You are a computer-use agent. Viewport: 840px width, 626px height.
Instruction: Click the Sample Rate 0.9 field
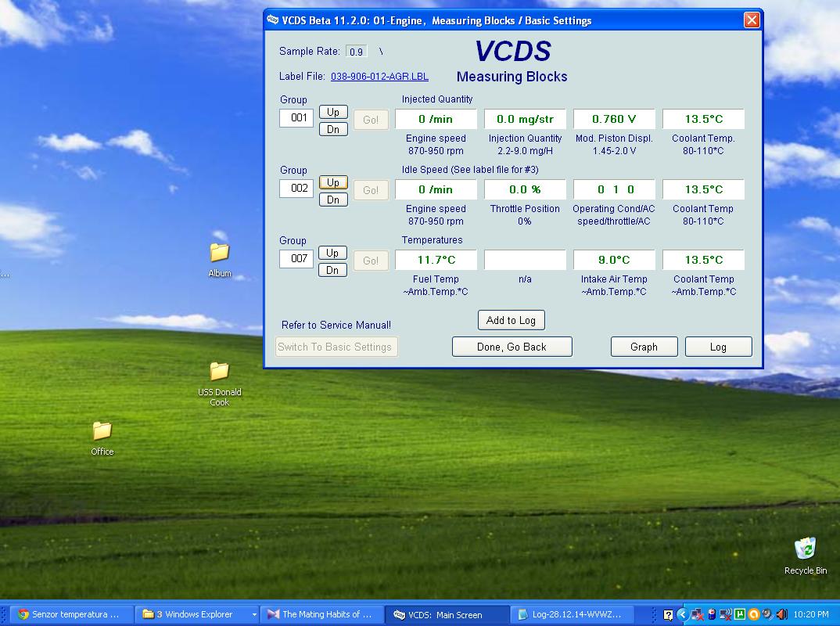coord(356,52)
